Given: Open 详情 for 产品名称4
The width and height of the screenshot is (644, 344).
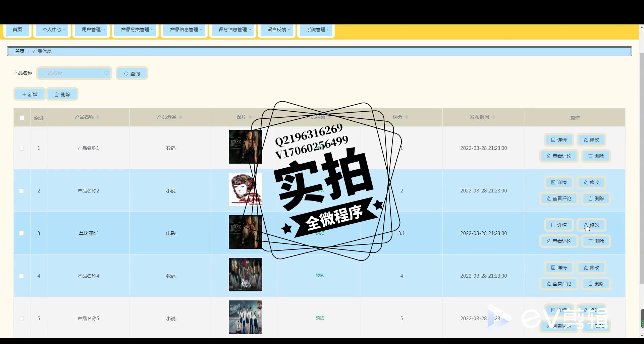Looking at the screenshot, I should (559, 268).
